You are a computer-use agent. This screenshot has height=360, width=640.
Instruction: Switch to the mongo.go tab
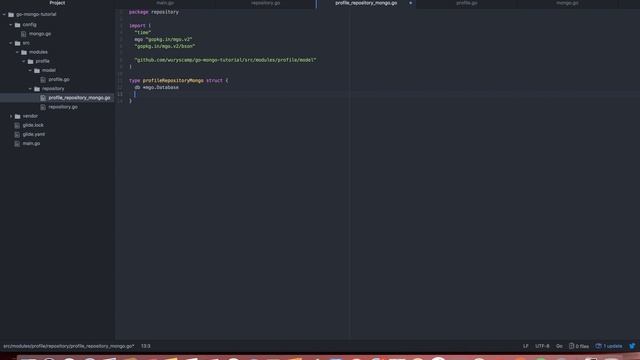(567, 3)
